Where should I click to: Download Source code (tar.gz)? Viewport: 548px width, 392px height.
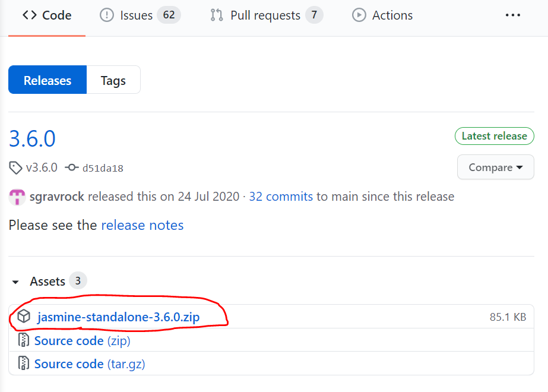[x=90, y=364]
